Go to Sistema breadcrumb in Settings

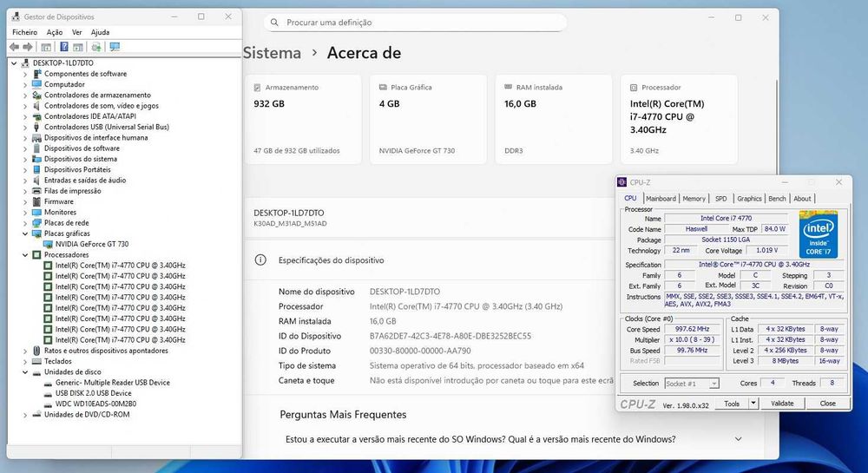tap(272, 53)
